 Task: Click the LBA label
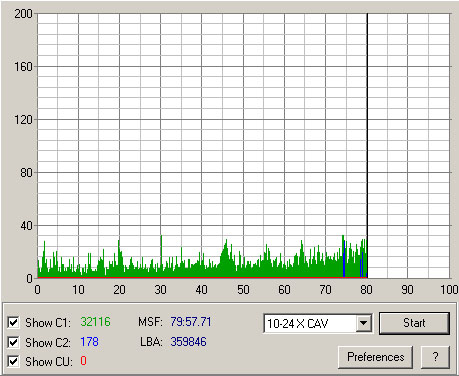(x=151, y=342)
